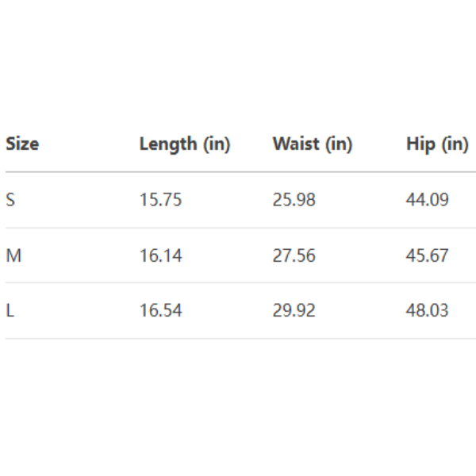Select the Hip (in) column header
This screenshot has width=476, height=476.
[437, 144]
